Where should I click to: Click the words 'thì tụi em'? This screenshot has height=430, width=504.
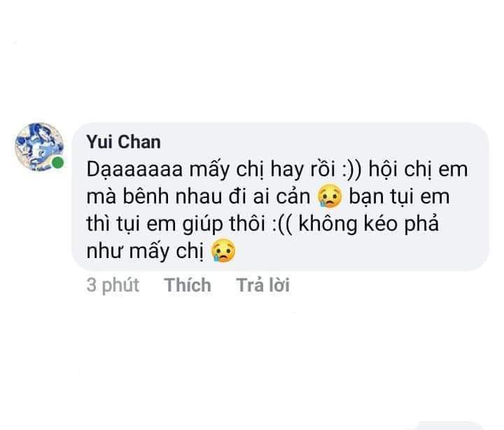pyautogui.click(x=131, y=224)
